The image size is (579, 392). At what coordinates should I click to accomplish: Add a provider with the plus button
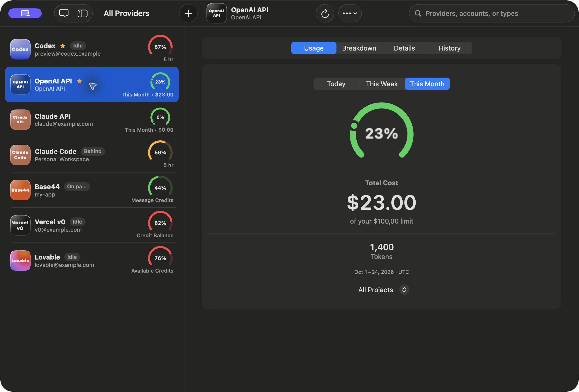[188, 13]
